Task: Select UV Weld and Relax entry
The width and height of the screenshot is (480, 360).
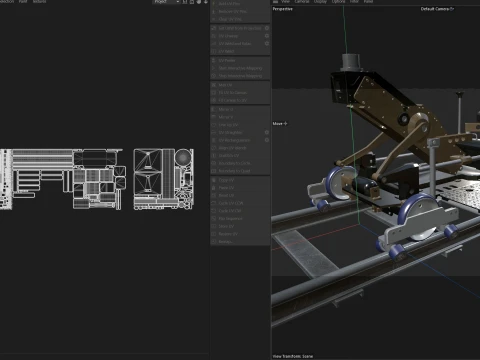Action: pos(237,44)
